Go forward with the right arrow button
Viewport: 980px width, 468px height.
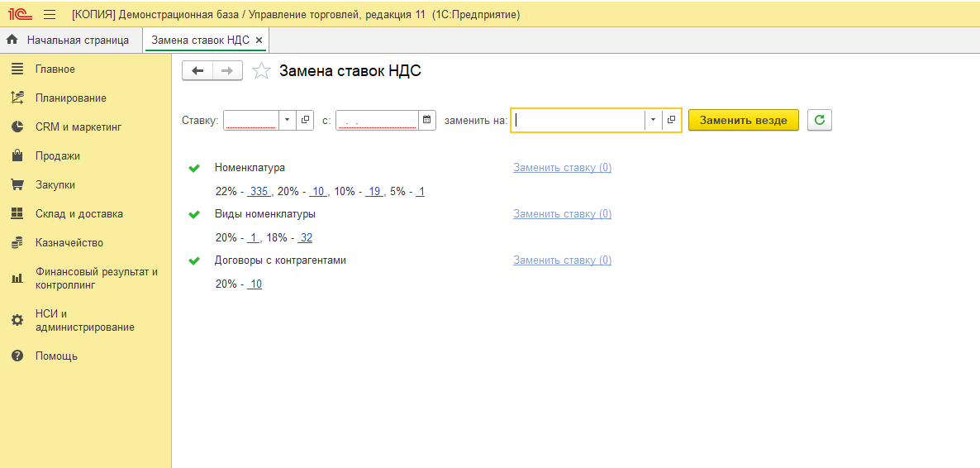click(x=227, y=71)
